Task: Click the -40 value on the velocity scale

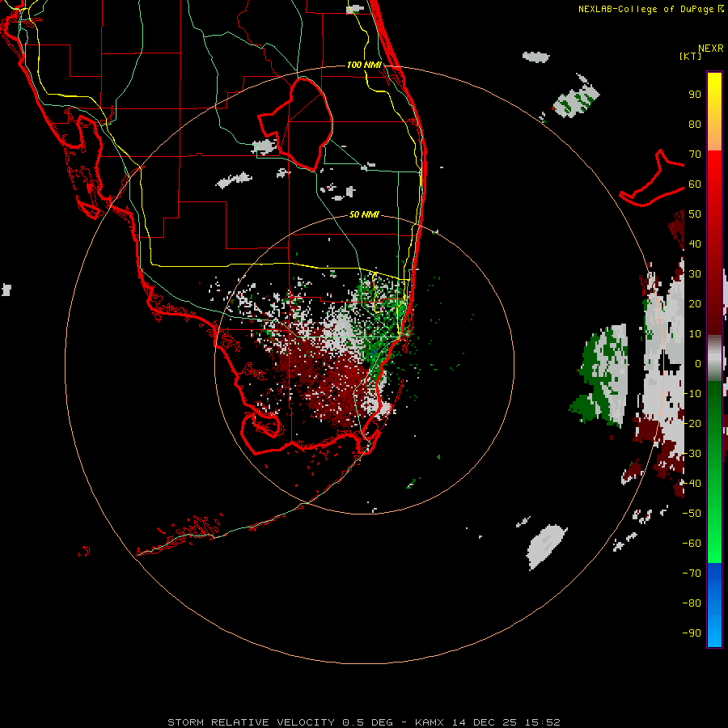Action: 692,484
